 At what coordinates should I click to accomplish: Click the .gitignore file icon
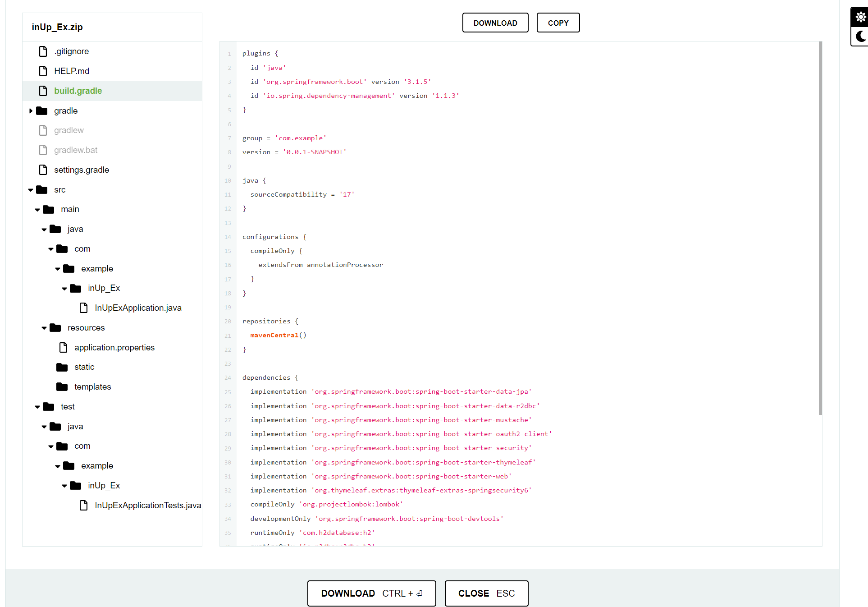click(x=43, y=51)
